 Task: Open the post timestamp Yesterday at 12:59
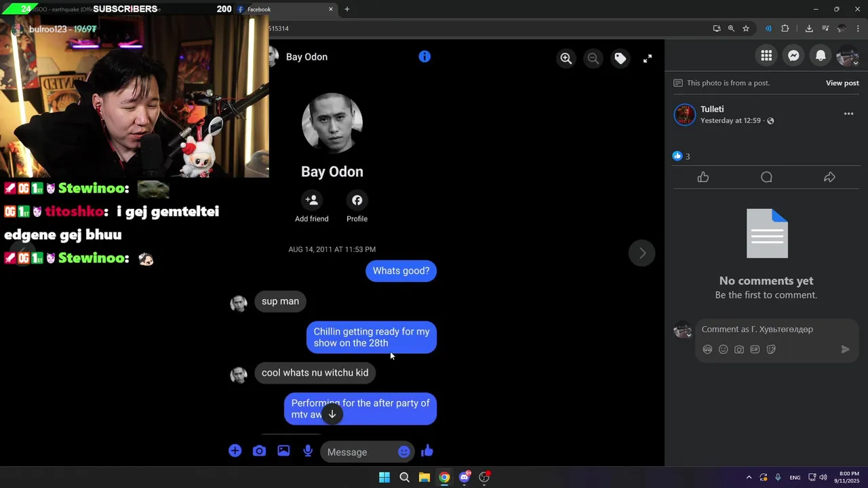730,121
